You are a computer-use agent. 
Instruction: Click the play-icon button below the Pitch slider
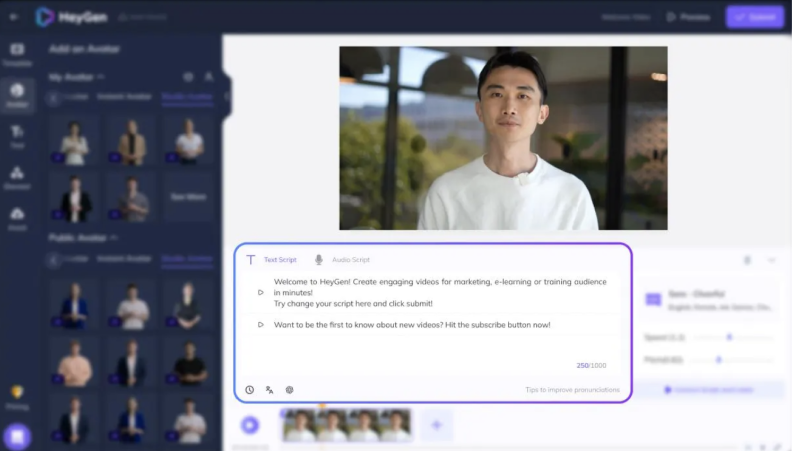pyautogui.click(x=709, y=390)
